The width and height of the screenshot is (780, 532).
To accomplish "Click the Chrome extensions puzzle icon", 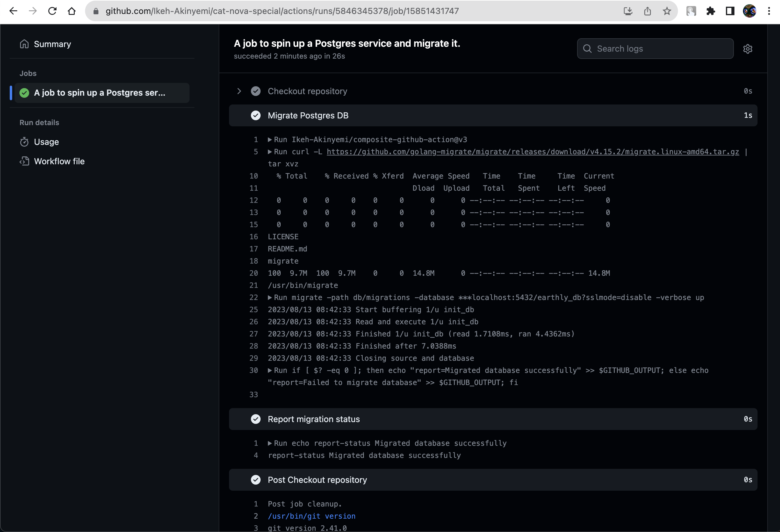I will pyautogui.click(x=710, y=11).
